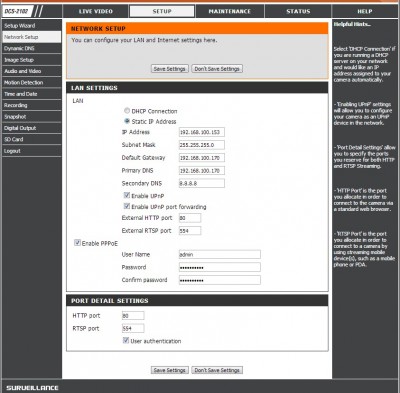Click the Secondary DNS input field
The image size is (400, 393).
tap(202, 183)
